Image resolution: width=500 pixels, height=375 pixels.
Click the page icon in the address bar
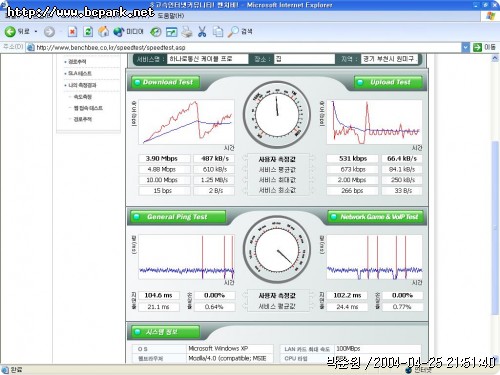point(31,47)
